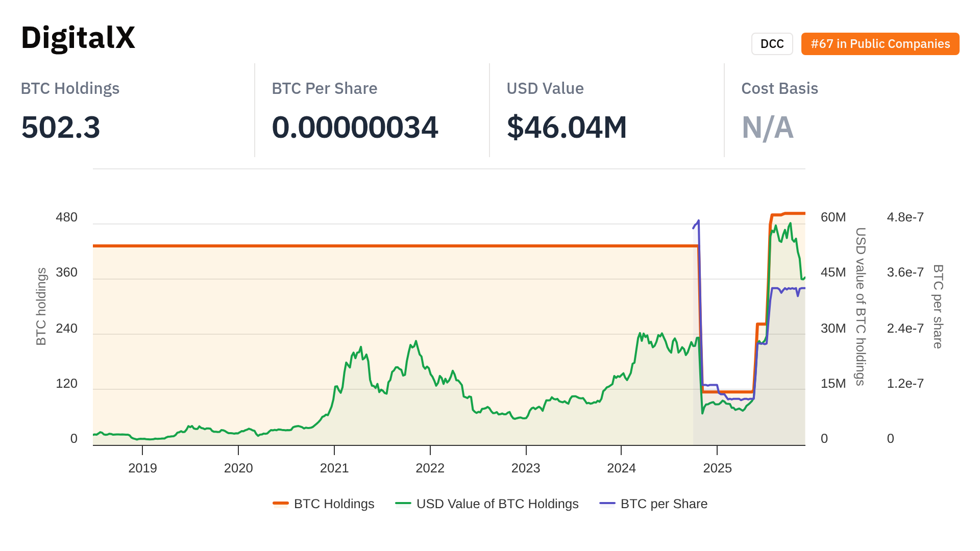Click the green USD Value legend swatch

click(x=403, y=504)
